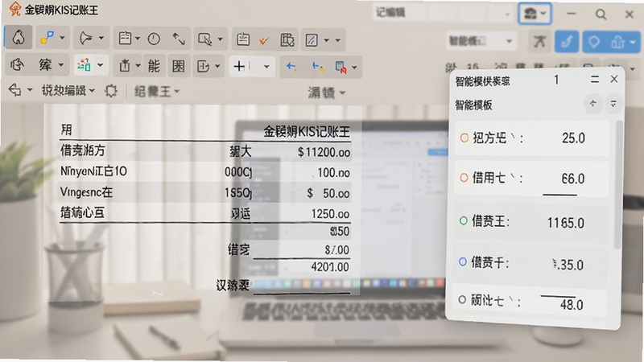Image resolution: width=644 pixels, height=362 pixels.
Task: Select the yellow and blue node connector tool
Action: tap(47, 38)
